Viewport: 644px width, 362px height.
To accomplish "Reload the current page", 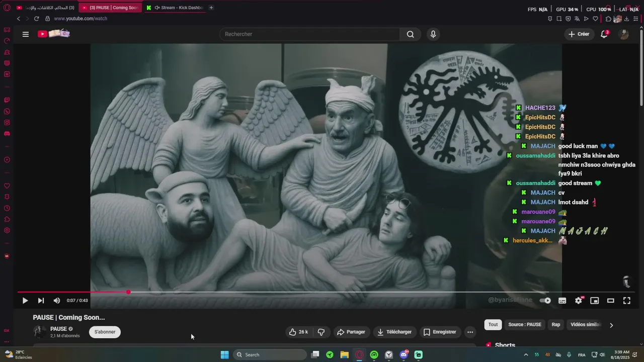I will click(x=36, y=19).
